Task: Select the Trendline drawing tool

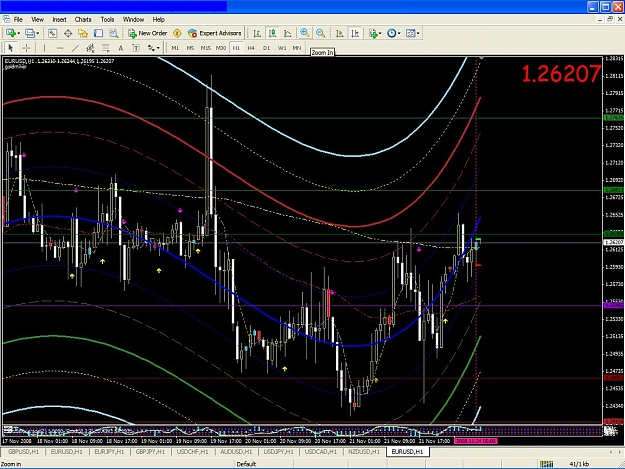Action: click(75, 48)
